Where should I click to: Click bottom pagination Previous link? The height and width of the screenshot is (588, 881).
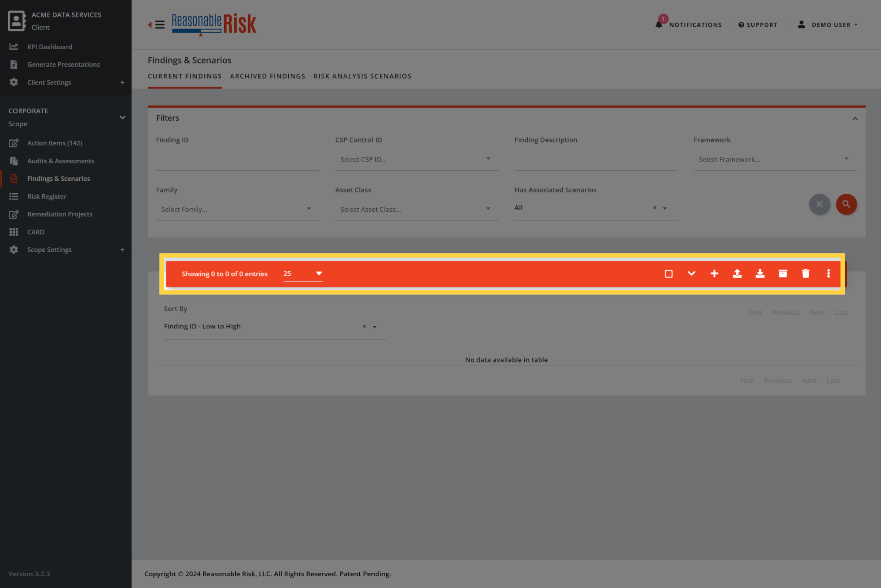point(778,381)
